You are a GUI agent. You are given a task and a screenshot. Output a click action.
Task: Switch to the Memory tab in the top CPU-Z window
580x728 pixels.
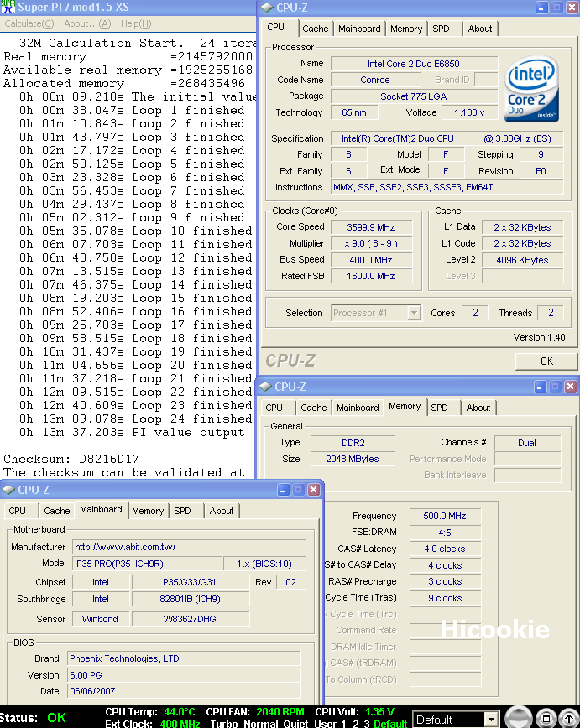pyautogui.click(x=406, y=29)
